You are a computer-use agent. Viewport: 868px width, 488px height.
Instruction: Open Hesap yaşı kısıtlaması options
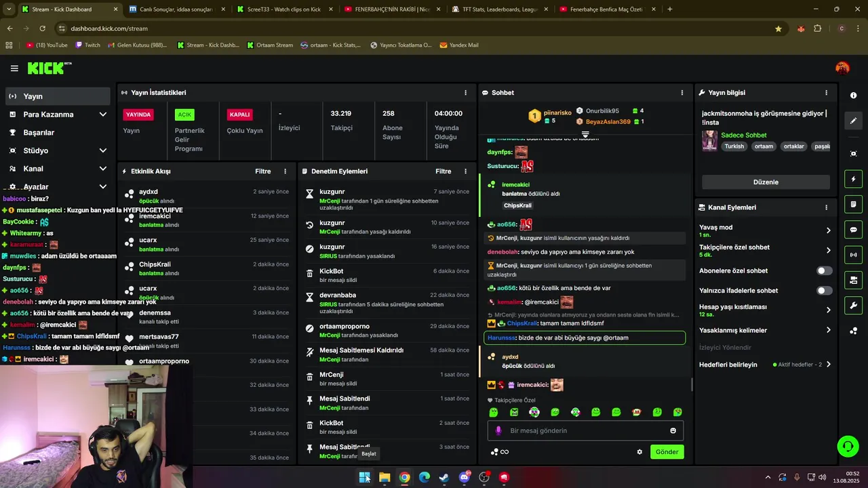click(828, 310)
